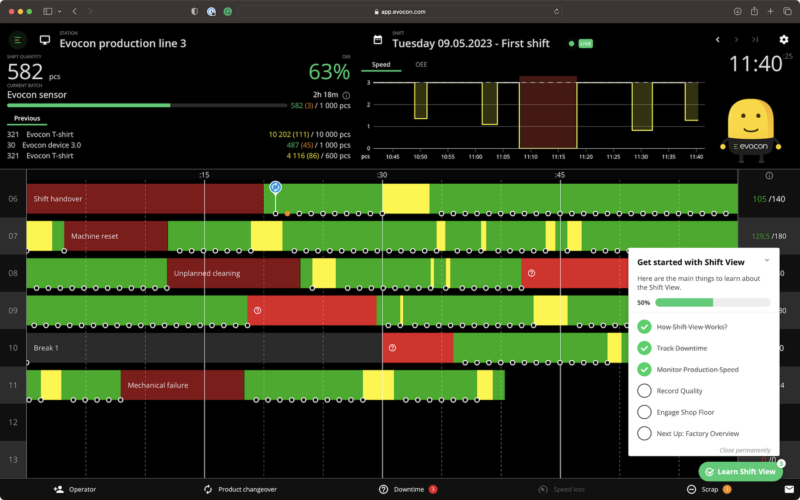Click the Break 1 block
The image size is (800, 500).
pyautogui.click(x=204, y=347)
